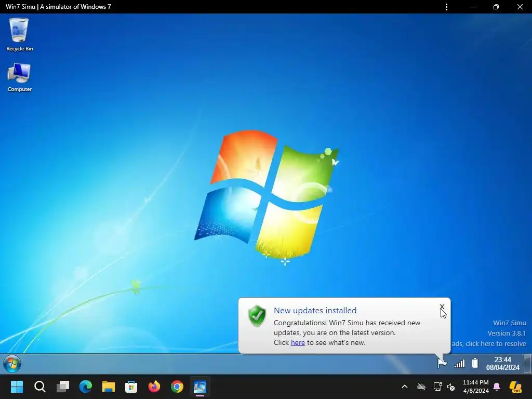Open the Windows 7 Start orb

12,364
